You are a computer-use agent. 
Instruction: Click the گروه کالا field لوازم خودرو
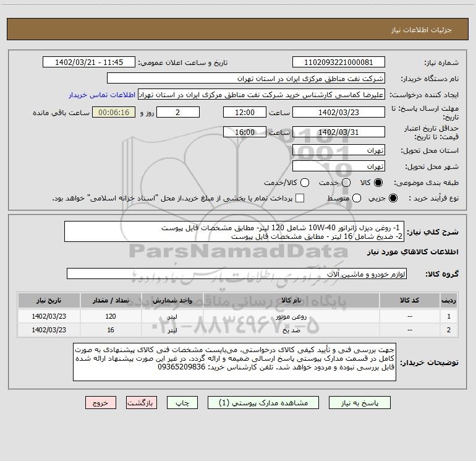(x=237, y=274)
